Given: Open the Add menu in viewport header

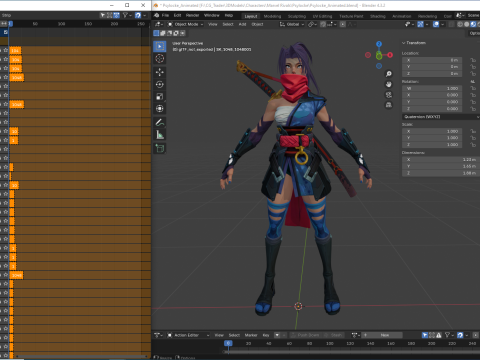Looking at the screenshot, I should 242,24.
